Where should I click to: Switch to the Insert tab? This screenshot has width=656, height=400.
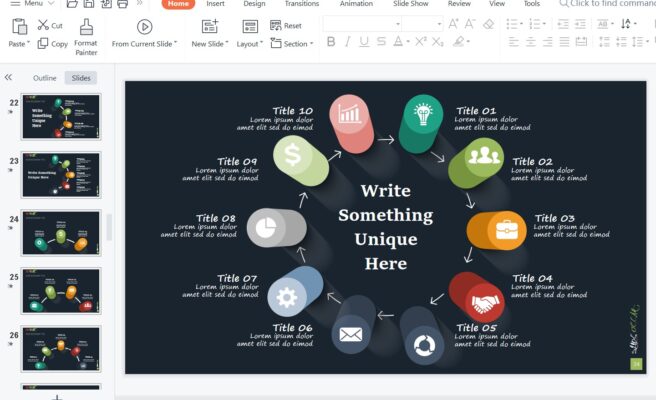pyautogui.click(x=215, y=3)
